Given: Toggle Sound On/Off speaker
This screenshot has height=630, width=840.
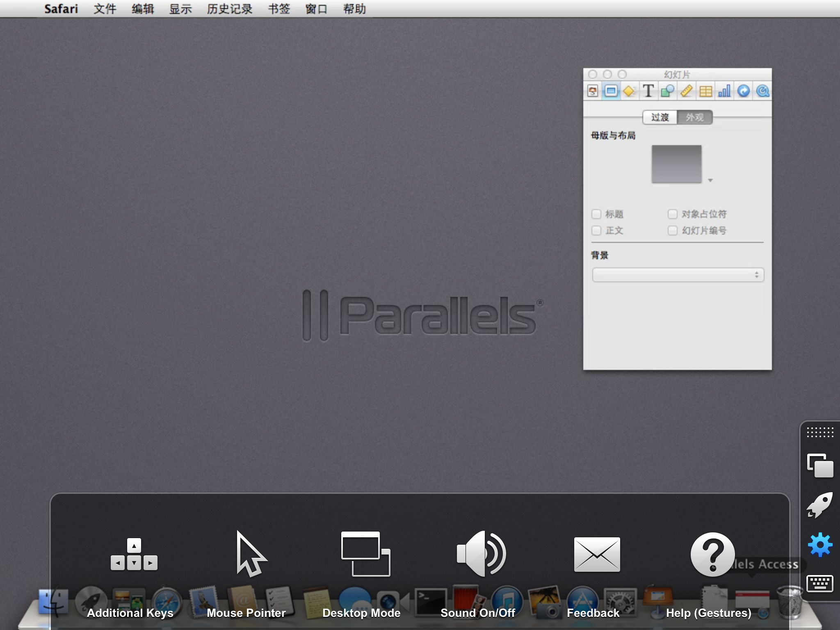Looking at the screenshot, I should pyautogui.click(x=481, y=554).
